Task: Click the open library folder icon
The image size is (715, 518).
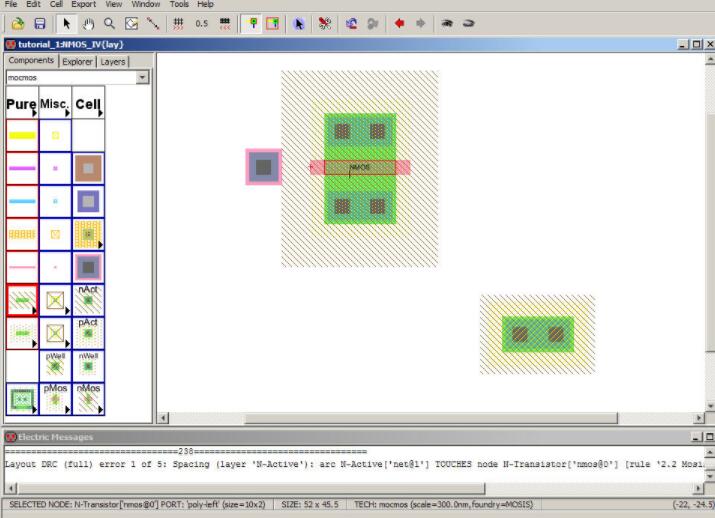Action: (17, 23)
